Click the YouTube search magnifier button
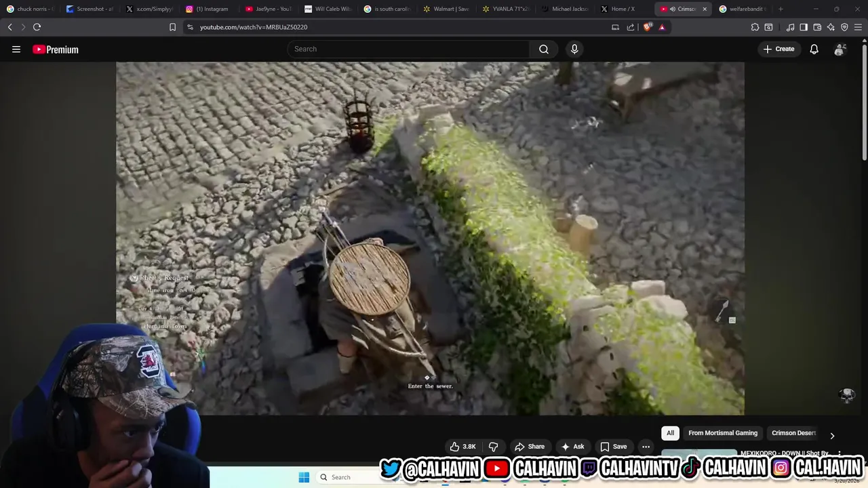This screenshot has height=488, width=868. point(544,49)
